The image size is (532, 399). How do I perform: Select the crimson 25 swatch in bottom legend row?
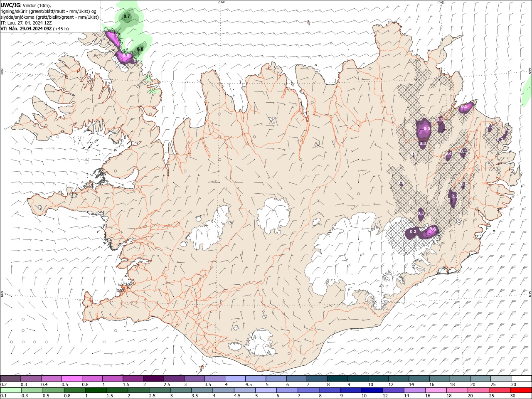click(x=500, y=390)
